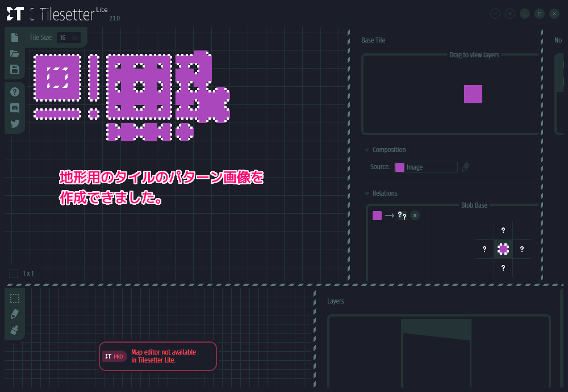Open the Source image dropdown field
This screenshot has height=392, width=568.
click(426, 167)
